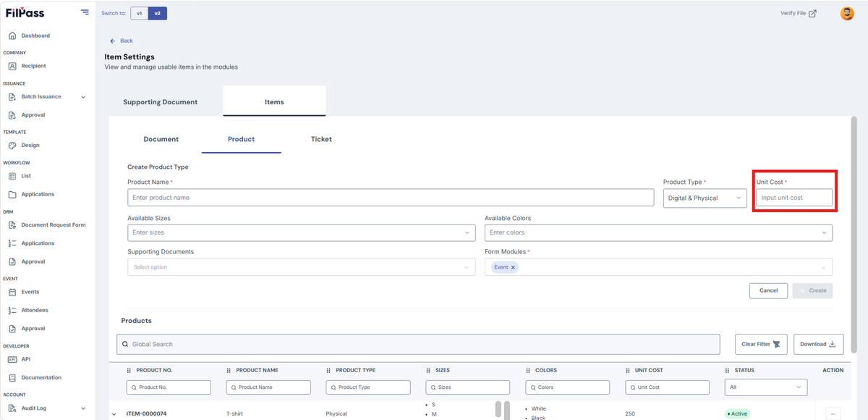Click the Verify File external link icon
This screenshot has width=868, height=420.
click(812, 13)
